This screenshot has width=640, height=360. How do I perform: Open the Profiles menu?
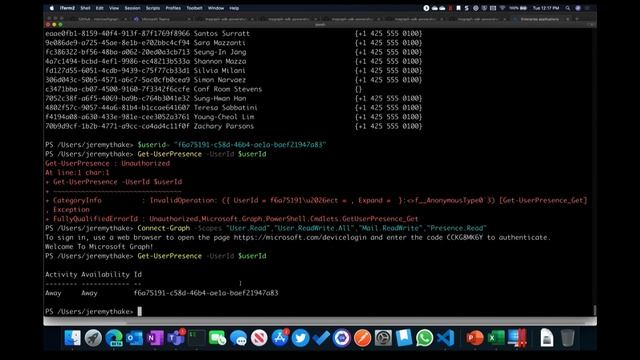pyautogui.click(x=173, y=8)
